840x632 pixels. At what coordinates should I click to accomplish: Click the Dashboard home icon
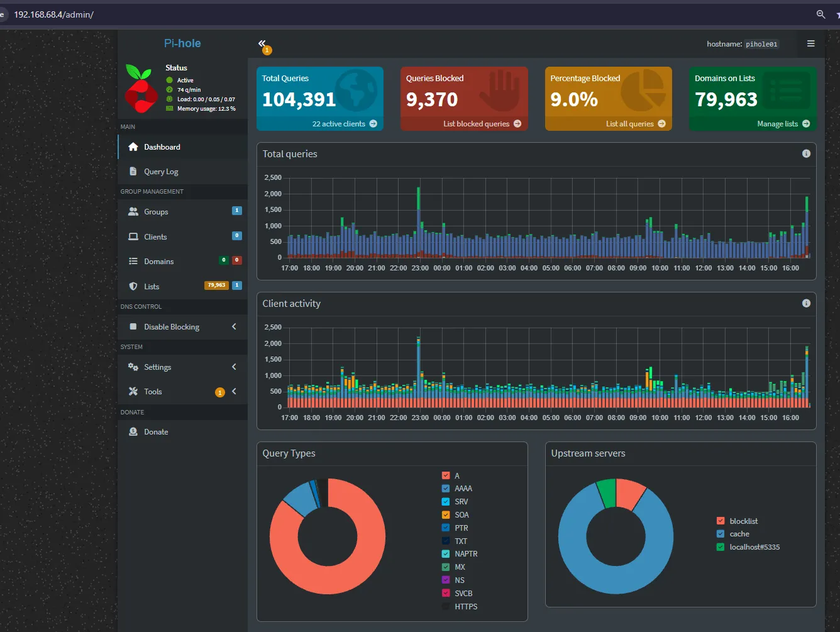coord(133,147)
